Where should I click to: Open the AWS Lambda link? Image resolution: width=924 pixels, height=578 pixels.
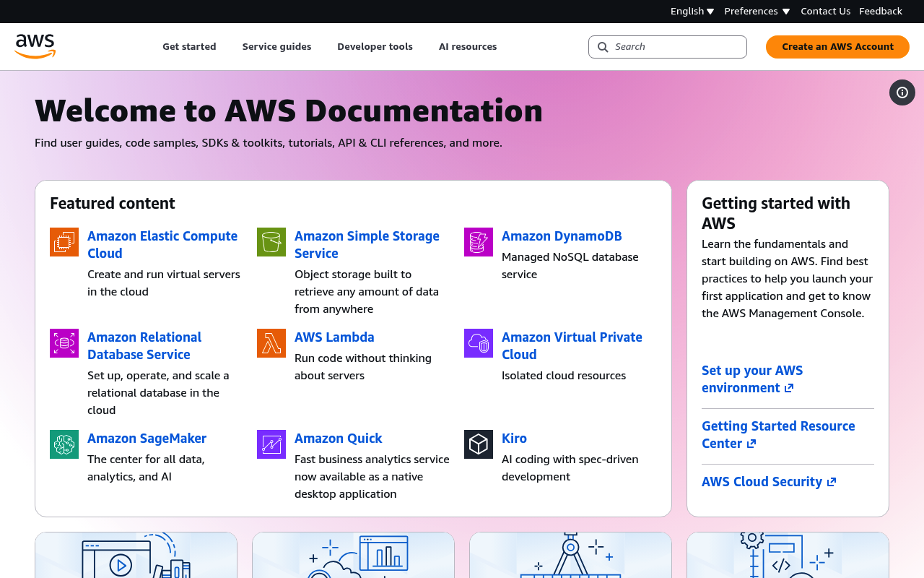pyautogui.click(x=334, y=337)
